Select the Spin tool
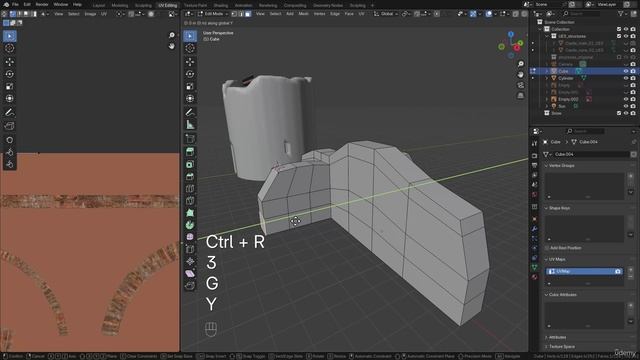 tap(190, 225)
